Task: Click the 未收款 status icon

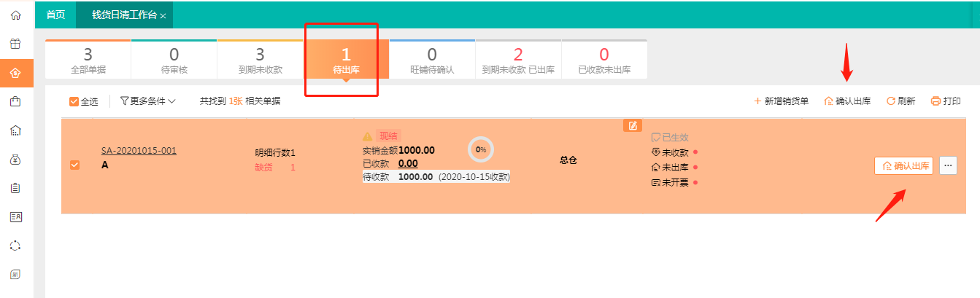Action: (655, 152)
